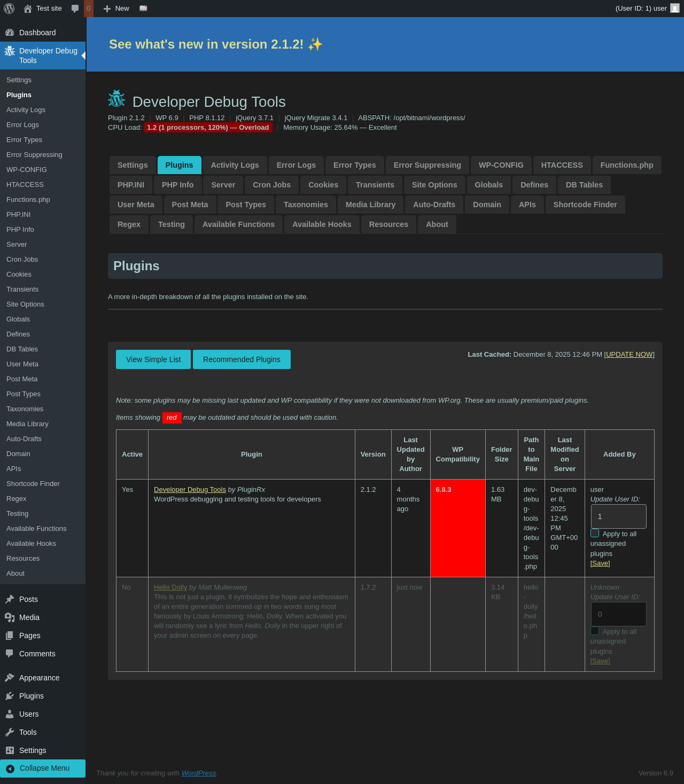Click the WordPress logo in admin bar

tap(9, 9)
